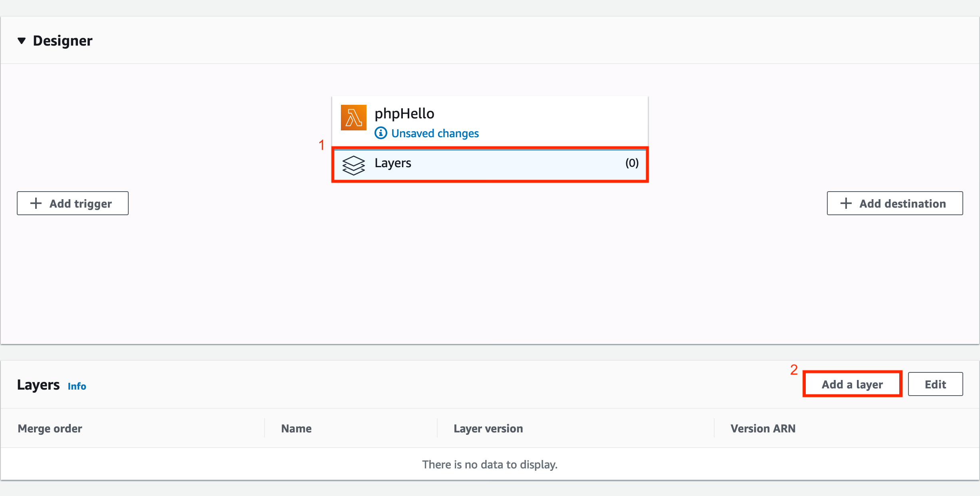
Task: Click the Name column header
Action: 296,428
